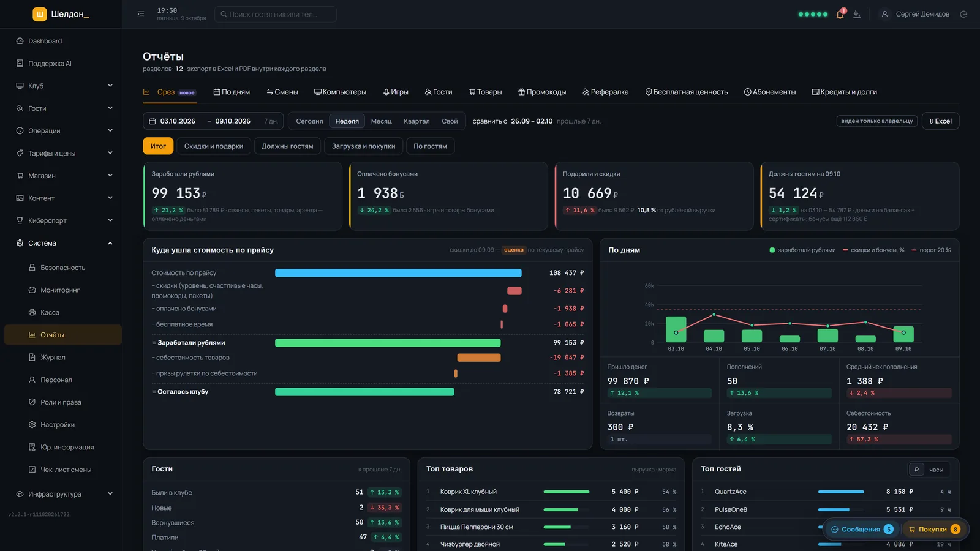Open the downloads icon in top bar
Screen dimensions: 980x551
[x=857, y=14]
